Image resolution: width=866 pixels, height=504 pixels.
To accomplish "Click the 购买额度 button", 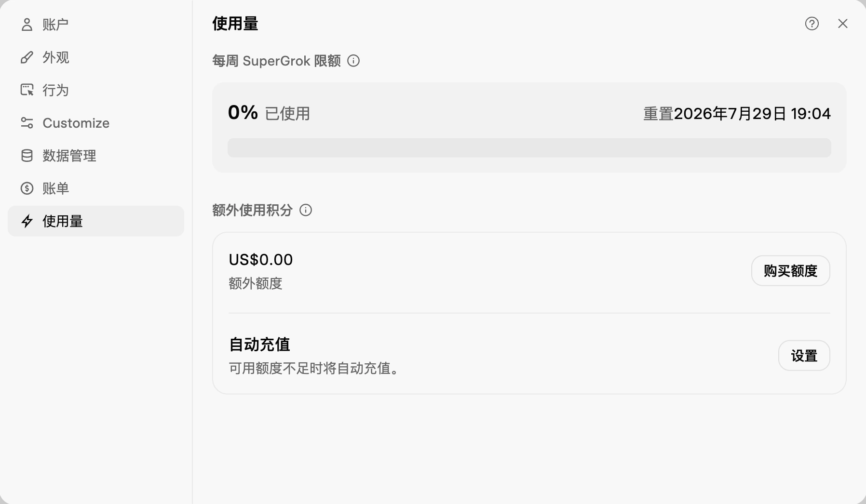I will point(791,271).
